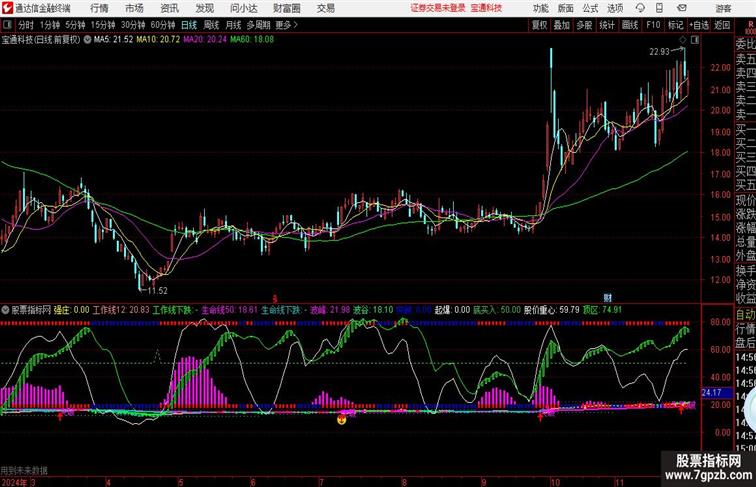Open the 问小达 menu
This screenshot has height=487, width=756.
243,8
